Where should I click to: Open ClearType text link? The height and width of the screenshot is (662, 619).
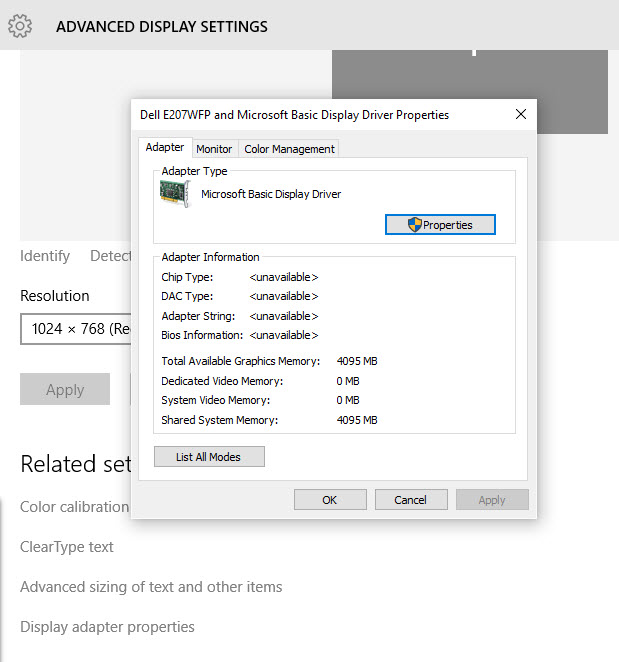67,547
